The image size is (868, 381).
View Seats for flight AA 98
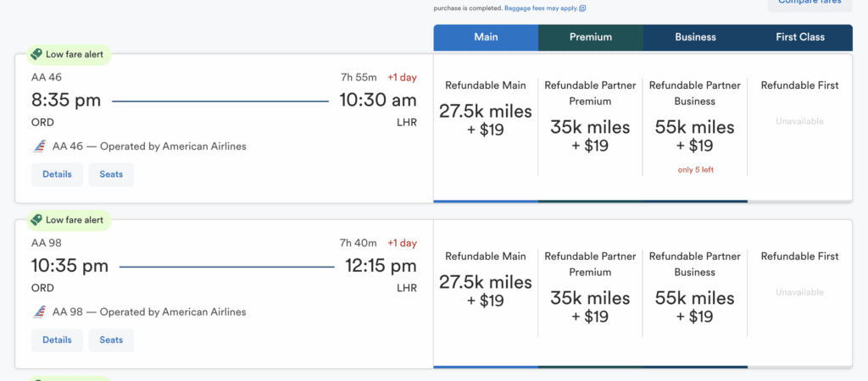tap(111, 340)
